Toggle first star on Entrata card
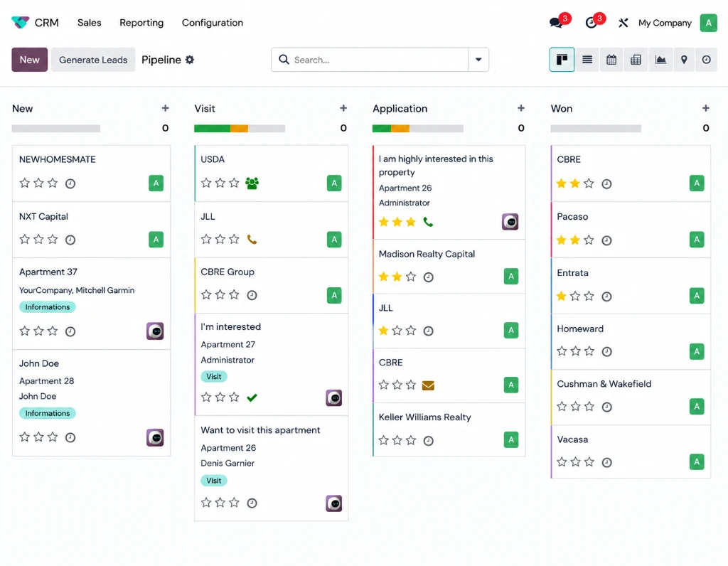This screenshot has width=728, height=566. (x=562, y=296)
